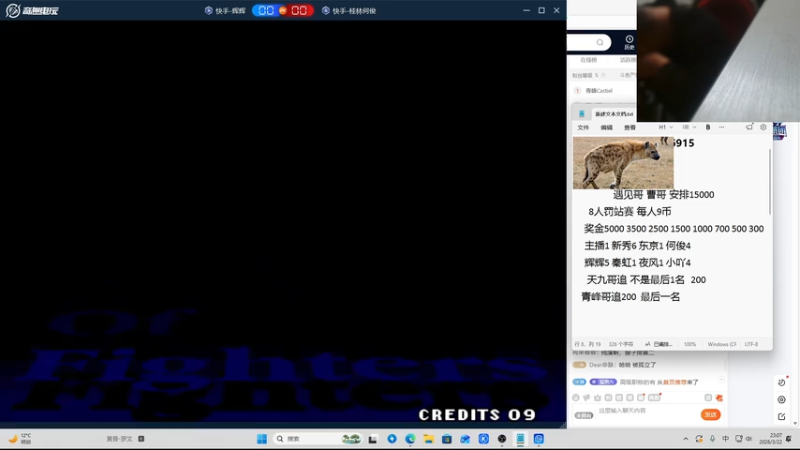800x450 pixels.
Task: Click the hexagon settings icon on right sidebar
Action: click(782, 399)
